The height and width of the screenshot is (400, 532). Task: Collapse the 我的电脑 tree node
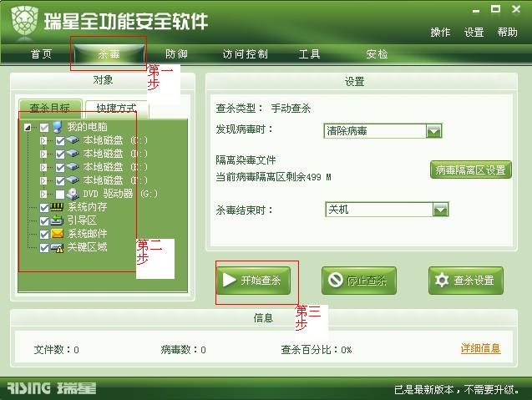coord(28,128)
